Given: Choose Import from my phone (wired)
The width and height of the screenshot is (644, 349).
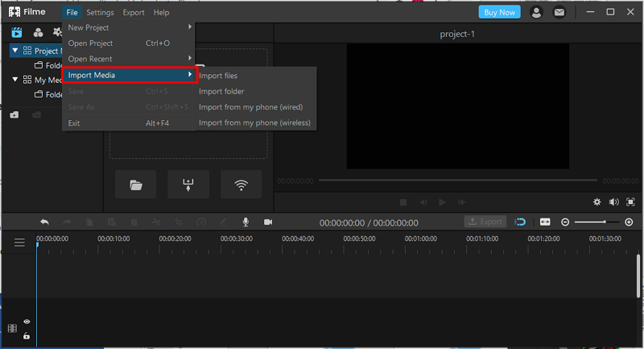Looking at the screenshot, I should (254, 107).
